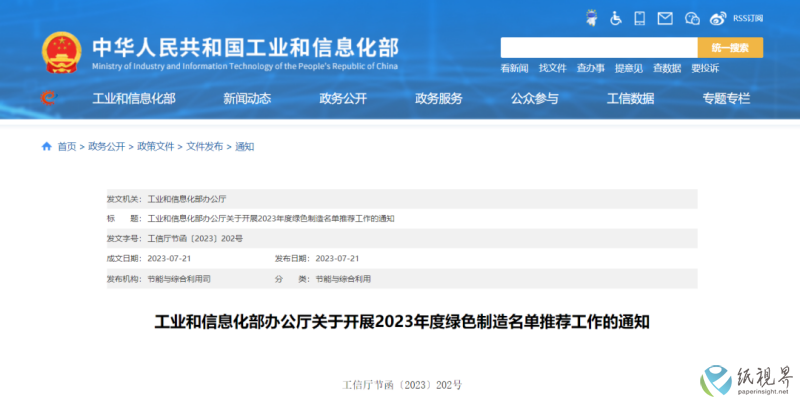Open 要投诉 quick link
Viewport: 800px width, 399px height.
(x=705, y=68)
